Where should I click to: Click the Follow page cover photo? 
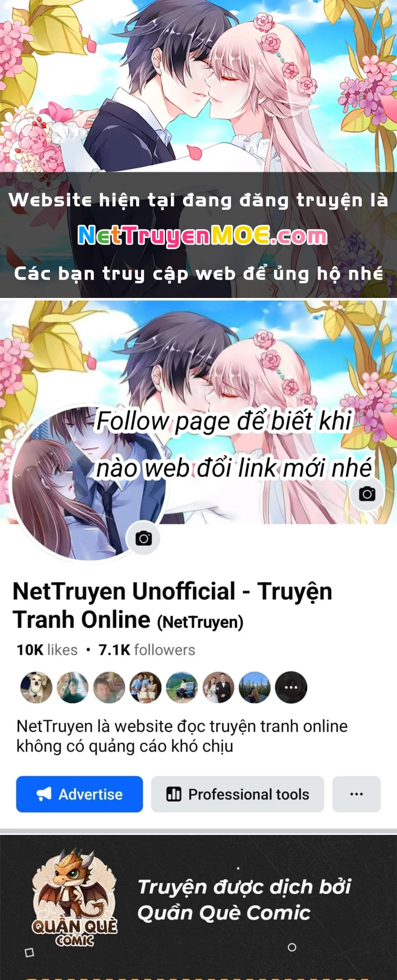coord(198,412)
